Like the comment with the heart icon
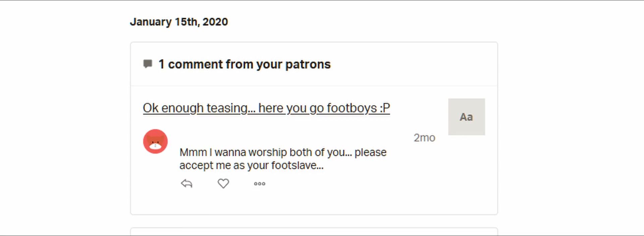This screenshot has height=236, width=644. (223, 184)
